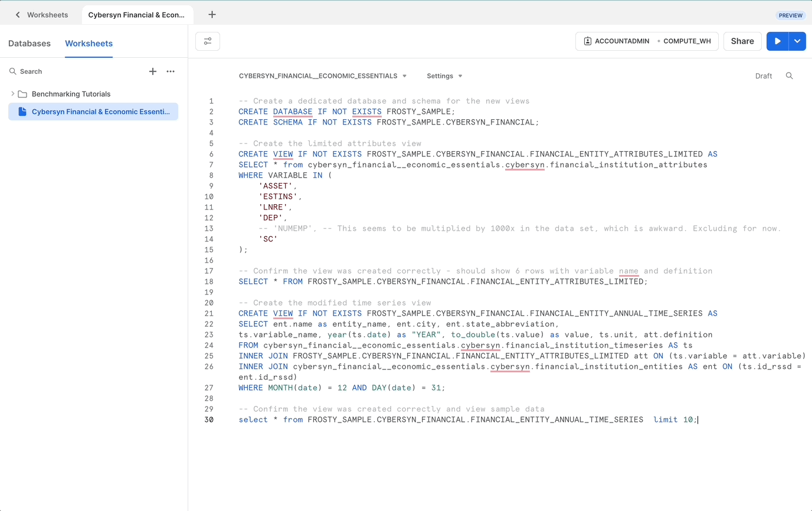
Task: Click the PREVIEW badge
Action: (790, 15)
